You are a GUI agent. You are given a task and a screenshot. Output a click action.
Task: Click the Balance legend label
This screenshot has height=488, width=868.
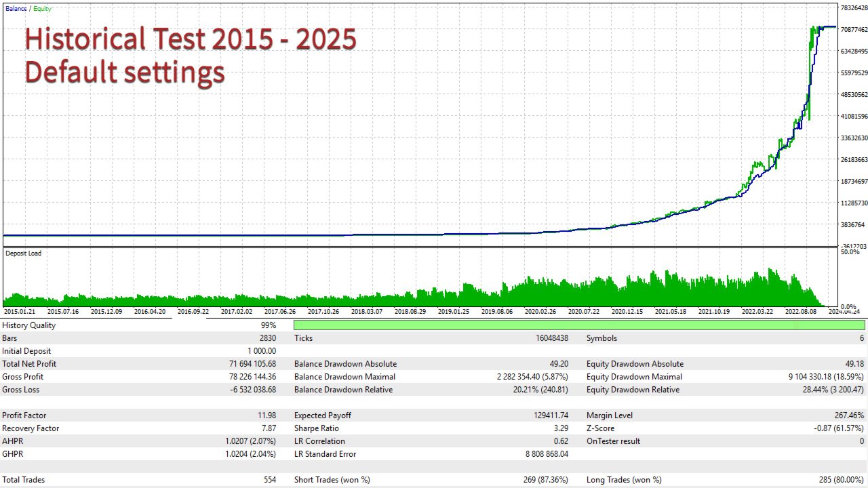16,9
